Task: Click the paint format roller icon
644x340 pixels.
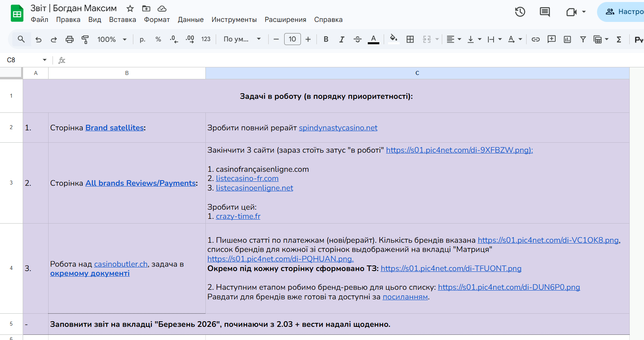Action: click(x=85, y=39)
